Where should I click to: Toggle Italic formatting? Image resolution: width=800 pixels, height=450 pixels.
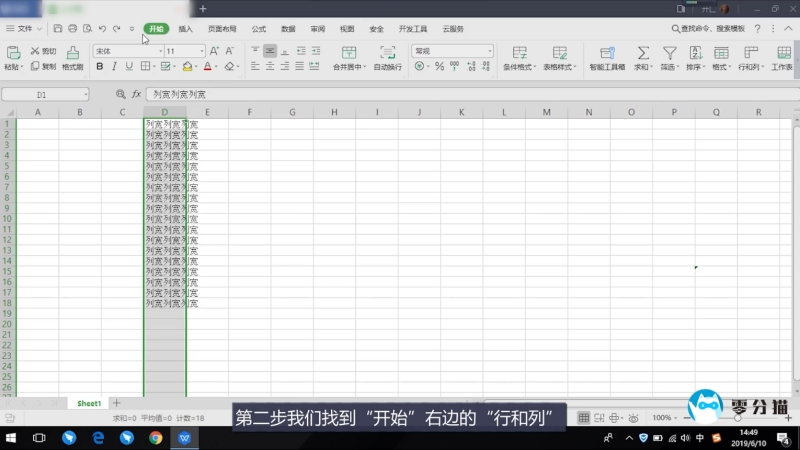115,67
